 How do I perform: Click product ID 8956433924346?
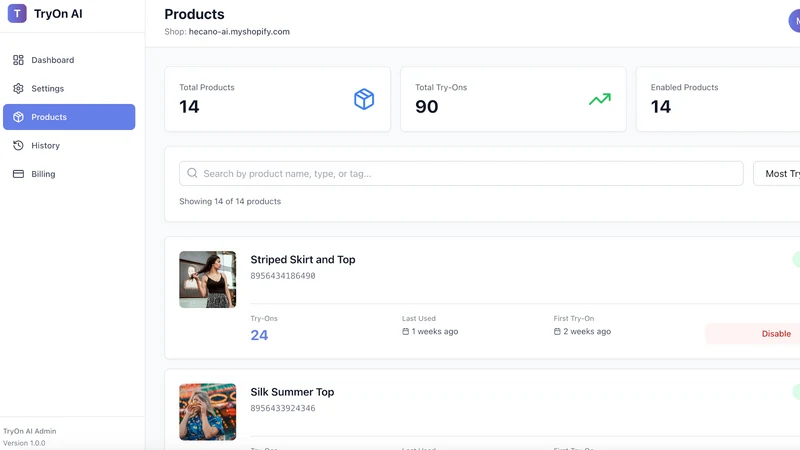(x=283, y=408)
